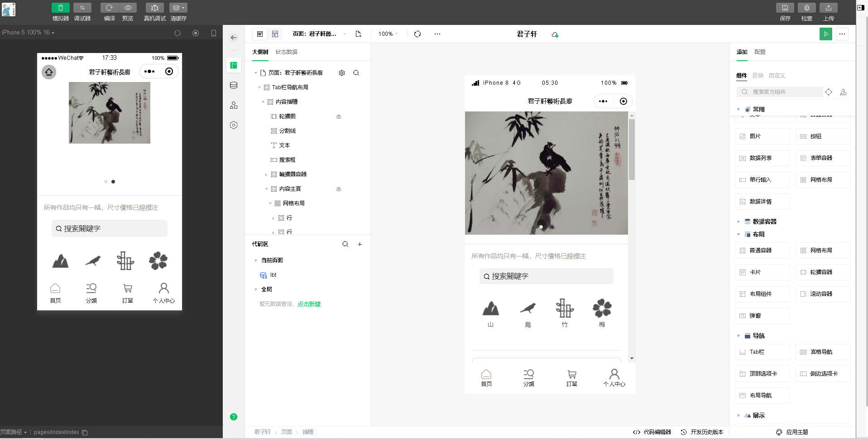Click the simulator stop/record icon
This screenshot has width=868, height=439.
196,33
